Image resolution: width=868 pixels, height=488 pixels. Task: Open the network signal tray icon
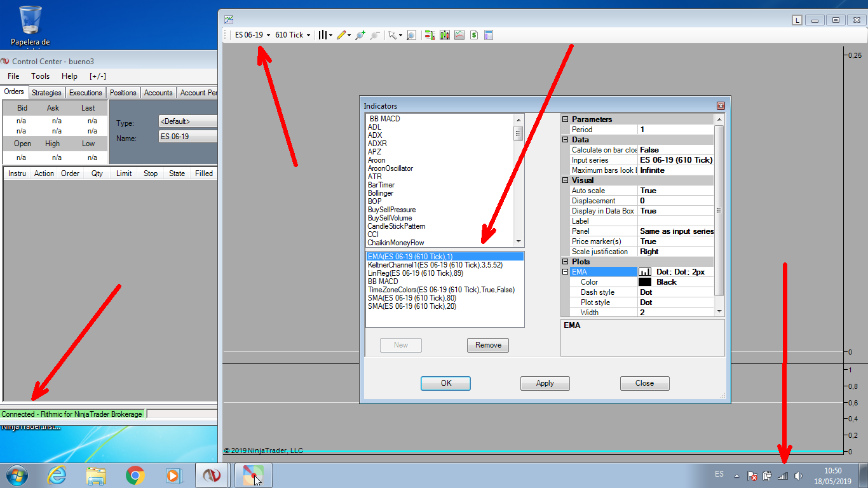pyautogui.click(x=783, y=475)
